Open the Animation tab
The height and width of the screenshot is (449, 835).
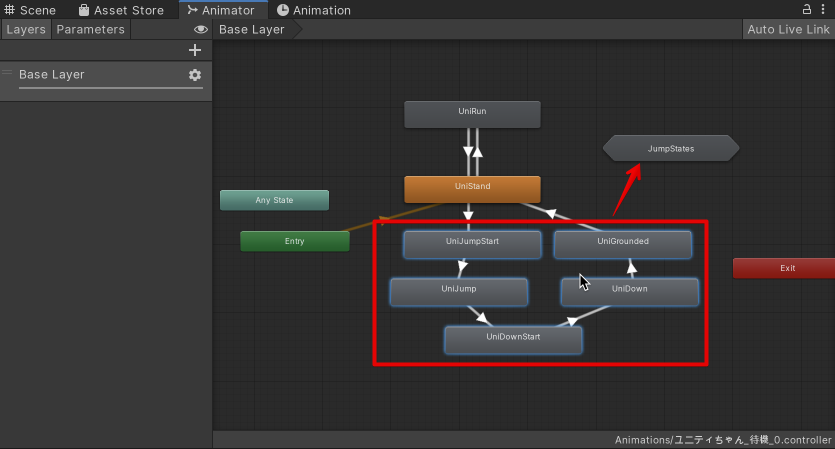[314, 10]
